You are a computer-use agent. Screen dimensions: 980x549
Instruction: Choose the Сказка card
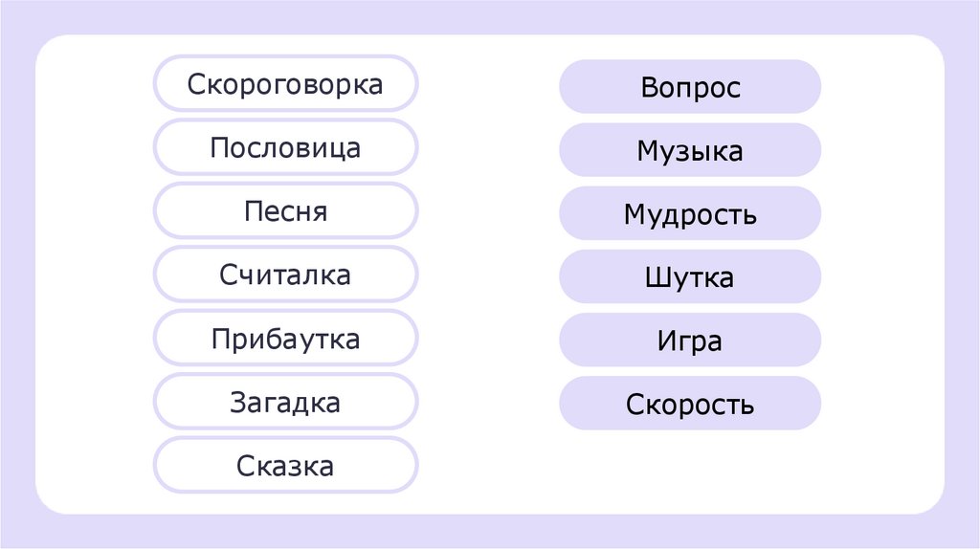(285, 466)
